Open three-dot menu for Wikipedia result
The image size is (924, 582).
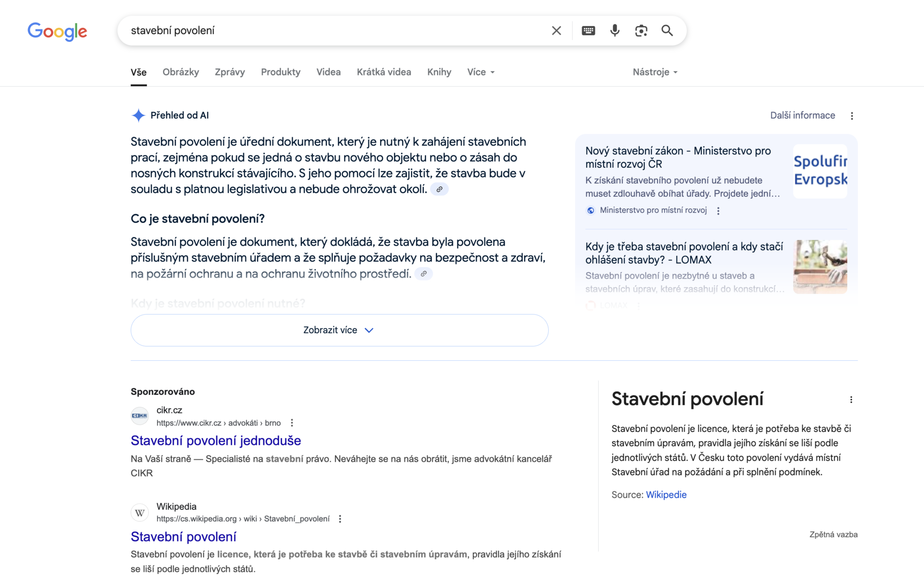(340, 519)
